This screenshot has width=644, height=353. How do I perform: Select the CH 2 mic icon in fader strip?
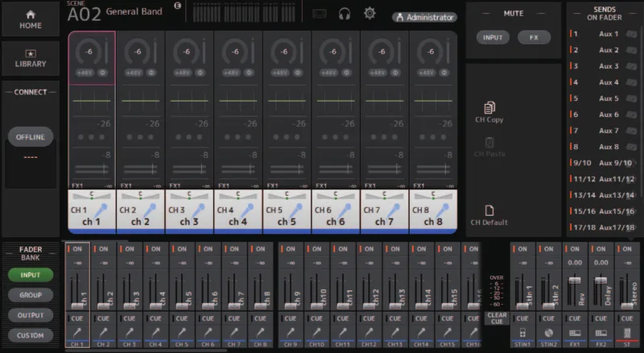[x=103, y=332]
